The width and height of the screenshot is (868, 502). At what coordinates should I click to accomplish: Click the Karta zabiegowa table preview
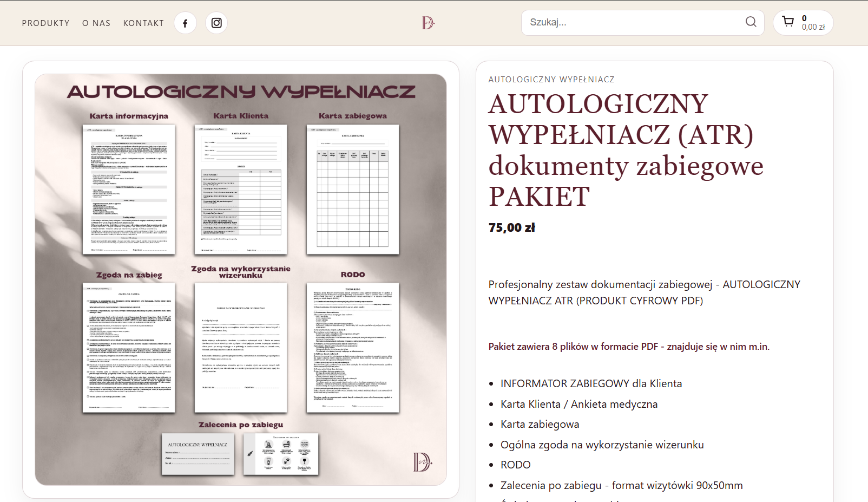353,190
